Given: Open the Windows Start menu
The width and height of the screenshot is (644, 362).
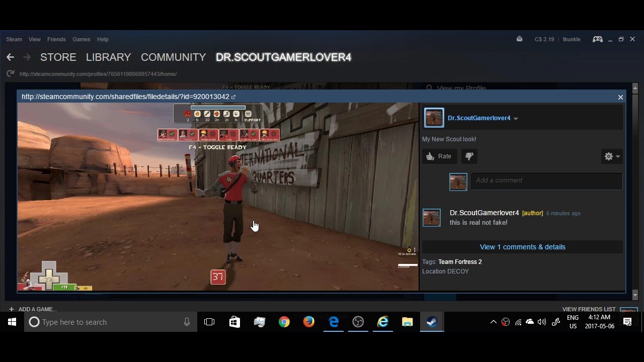Looking at the screenshot, I should click(12, 322).
